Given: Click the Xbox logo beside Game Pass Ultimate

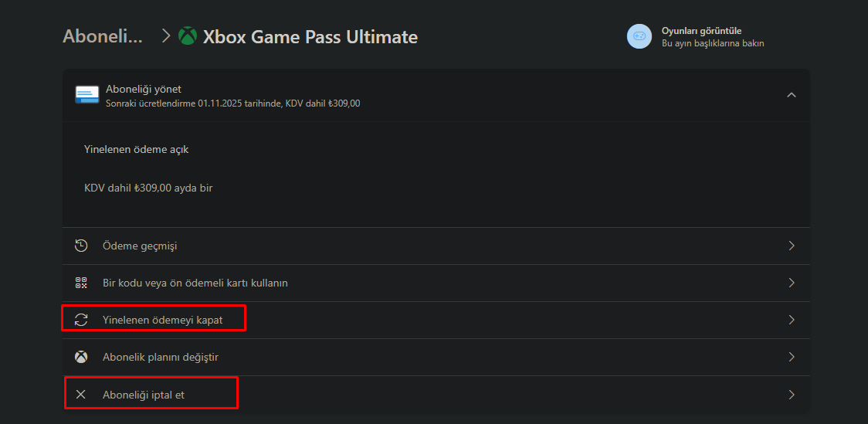Looking at the screenshot, I should (x=188, y=36).
